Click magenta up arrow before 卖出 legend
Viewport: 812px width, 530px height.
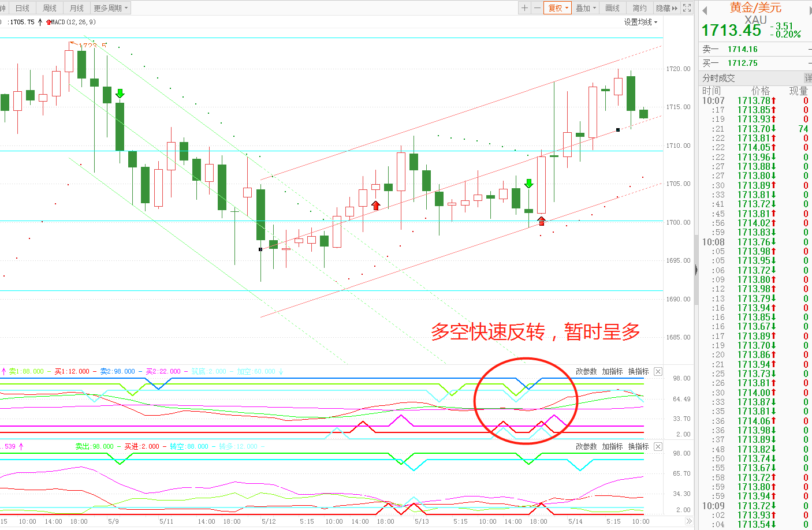21,446
